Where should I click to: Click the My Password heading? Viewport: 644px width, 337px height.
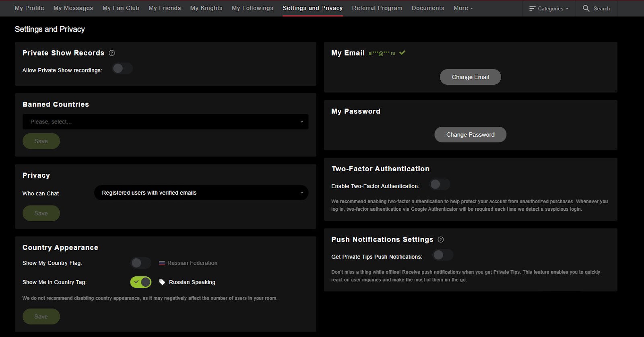pyautogui.click(x=356, y=111)
